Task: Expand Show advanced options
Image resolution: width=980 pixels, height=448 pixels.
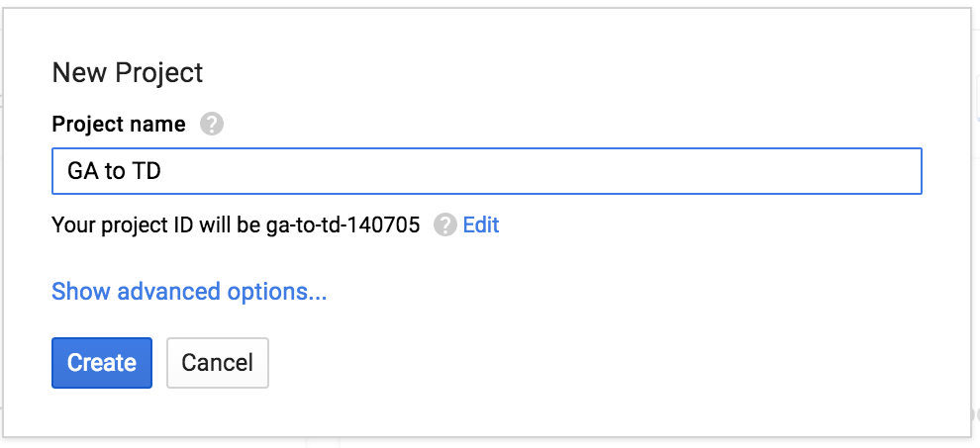Action: 189,292
